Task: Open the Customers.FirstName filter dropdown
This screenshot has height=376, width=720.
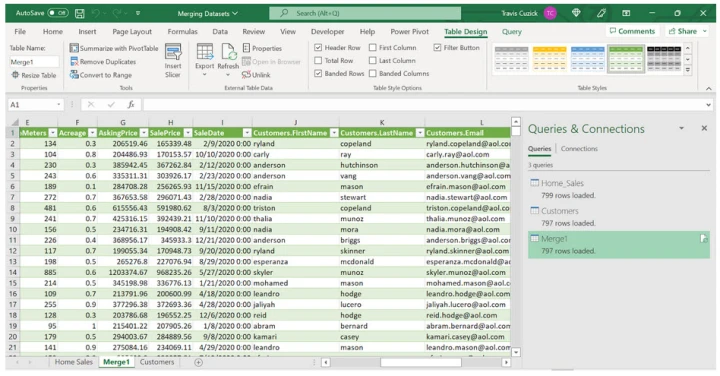Action: click(334, 133)
